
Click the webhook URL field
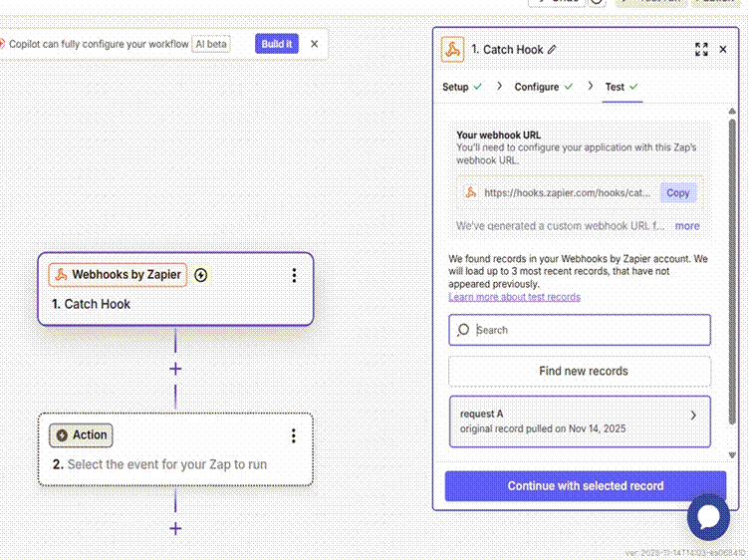(580, 193)
